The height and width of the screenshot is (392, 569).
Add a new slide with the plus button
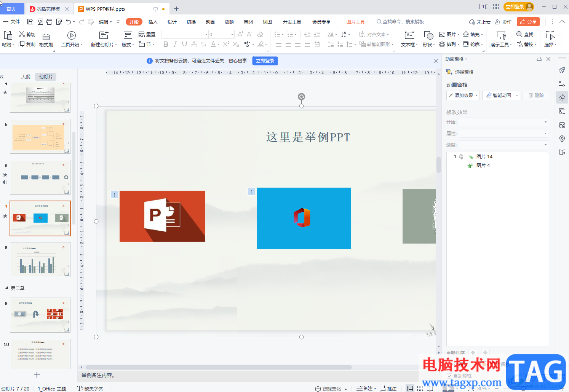(x=37, y=375)
